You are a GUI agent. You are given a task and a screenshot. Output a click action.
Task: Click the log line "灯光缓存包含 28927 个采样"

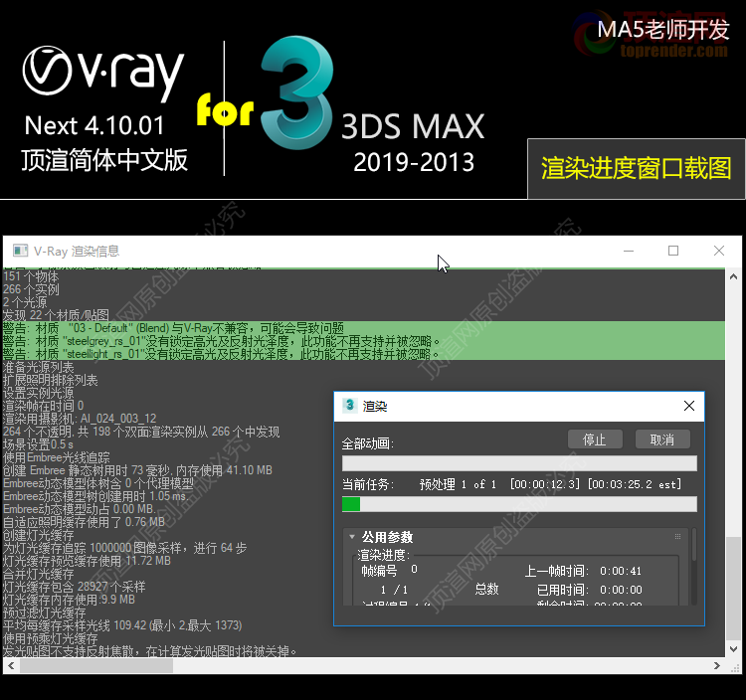(75, 587)
